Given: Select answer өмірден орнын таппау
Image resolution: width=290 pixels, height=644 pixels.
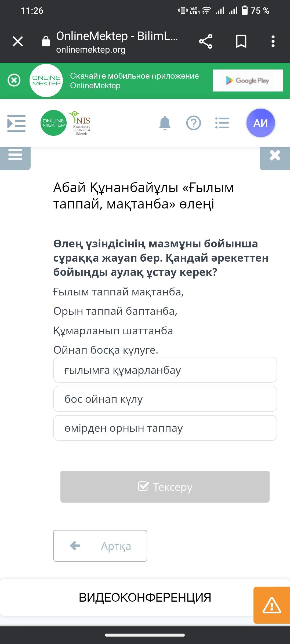Looking at the screenshot, I should click(165, 428).
